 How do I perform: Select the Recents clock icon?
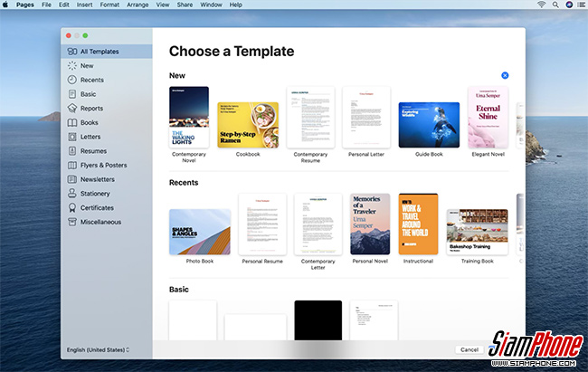coord(72,80)
